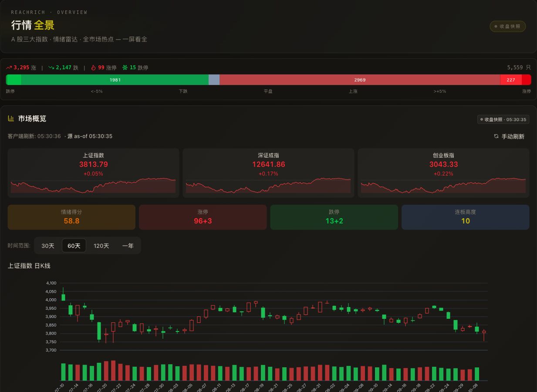Click the 客户端刷新: 05:30:36 timestamp
Screen dimensions: 537x392
(x=34, y=136)
